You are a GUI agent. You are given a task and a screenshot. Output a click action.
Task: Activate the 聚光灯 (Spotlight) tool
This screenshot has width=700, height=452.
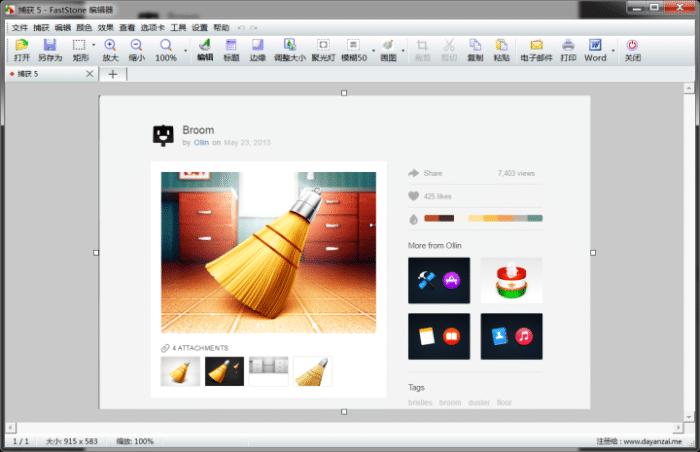pyautogui.click(x=323, y=50)
